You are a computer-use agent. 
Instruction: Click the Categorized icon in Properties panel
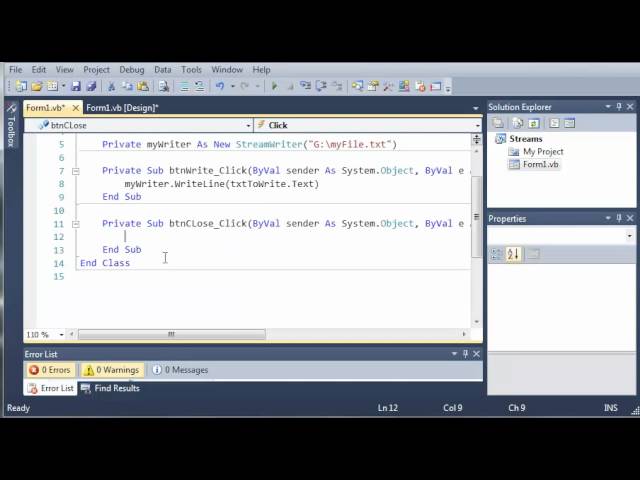(x=497, y=255)
